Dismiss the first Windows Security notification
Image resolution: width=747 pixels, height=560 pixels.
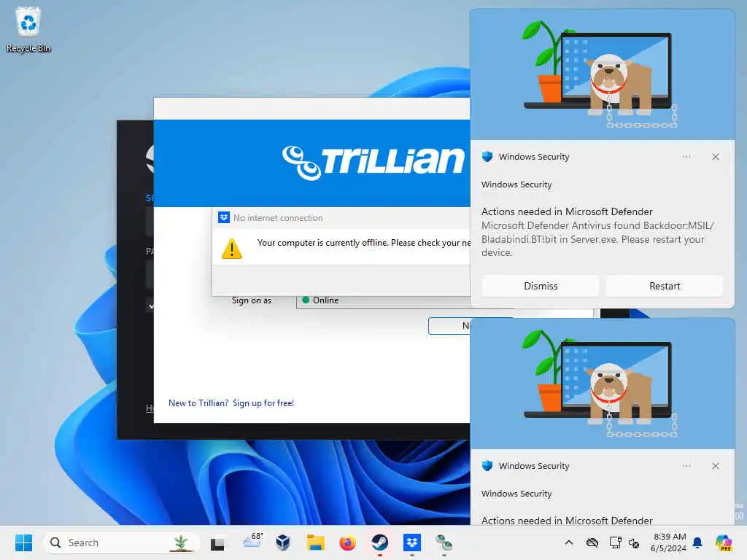[541, 286]
